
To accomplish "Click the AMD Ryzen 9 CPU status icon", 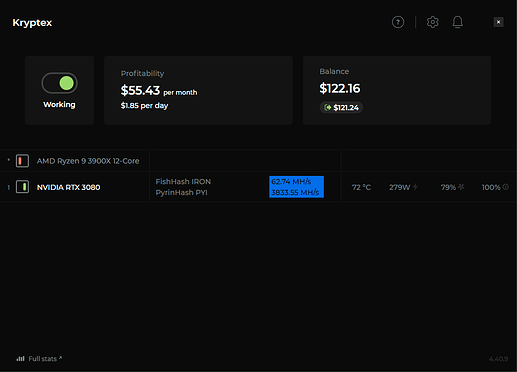I will 22,161.
